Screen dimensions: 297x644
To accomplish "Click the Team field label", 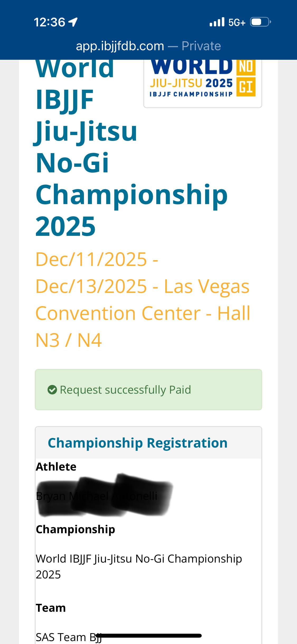I will (x=51, y=608).
